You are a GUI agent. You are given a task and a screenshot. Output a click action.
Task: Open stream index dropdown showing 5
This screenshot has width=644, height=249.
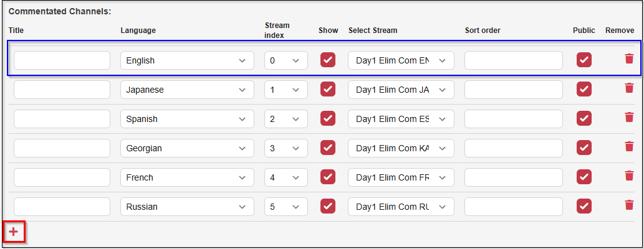coord(286,207)
